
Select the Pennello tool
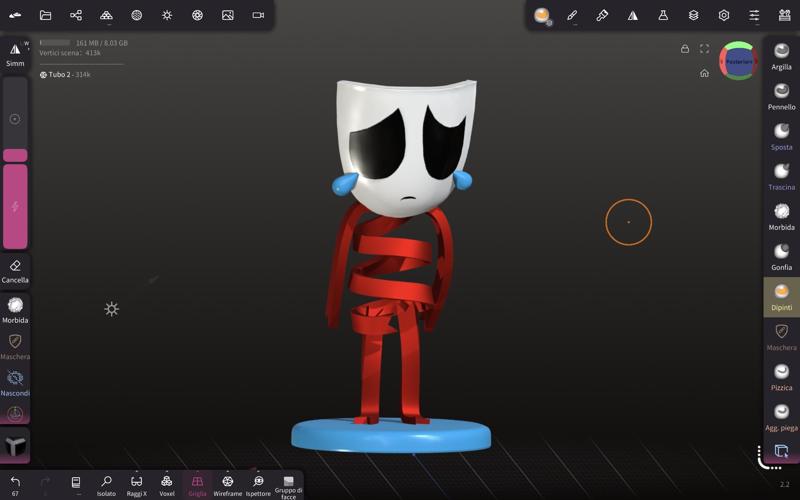click(x=781, y=96)
